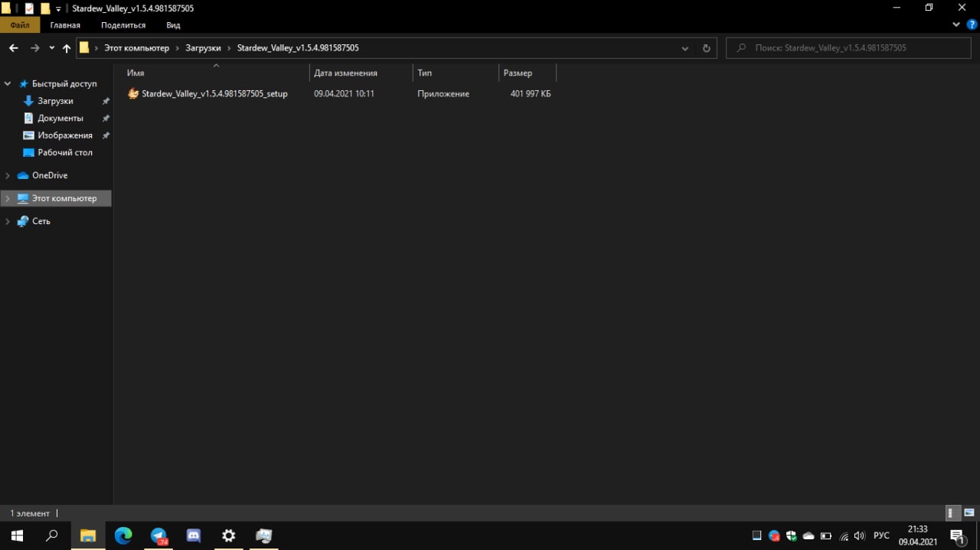Open the Help question mark icon

point(972,25)
